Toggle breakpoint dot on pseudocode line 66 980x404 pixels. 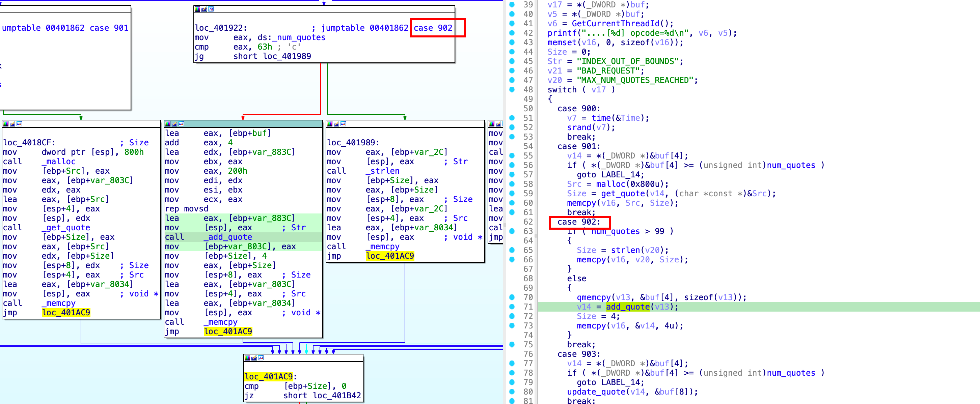pyautogui.click(x=512, y=260)
